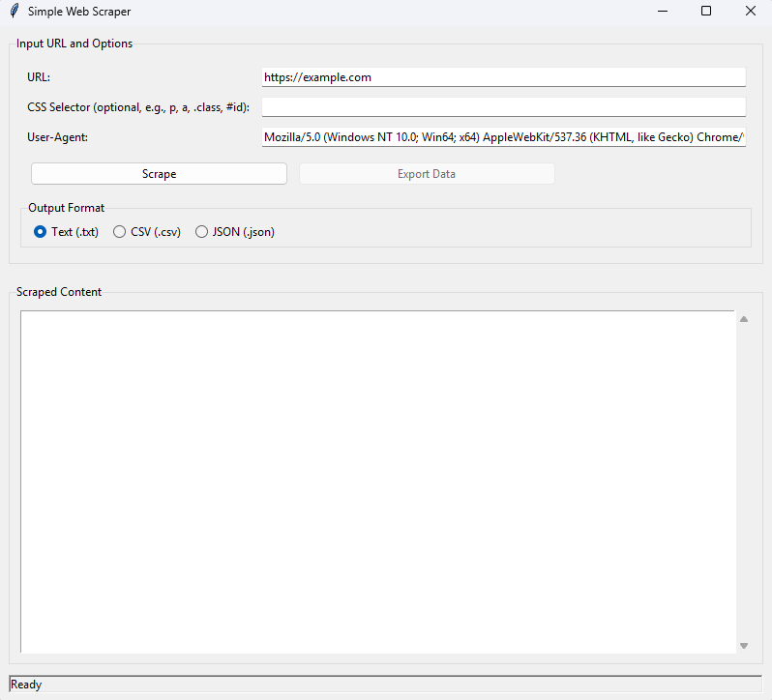Click into the empty CSS Selector field
Screen dimensions: 772x700
tap(503, 107)
